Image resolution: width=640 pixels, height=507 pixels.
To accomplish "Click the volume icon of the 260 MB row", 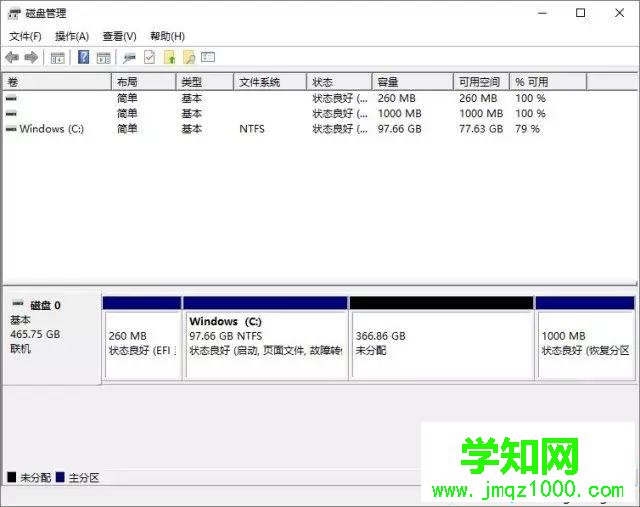I will click(x=11, y=98).
